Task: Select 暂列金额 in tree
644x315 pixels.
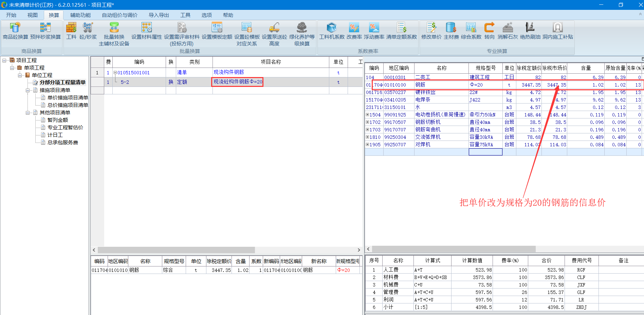Action: pyautogui.click(x=58, y=120)
